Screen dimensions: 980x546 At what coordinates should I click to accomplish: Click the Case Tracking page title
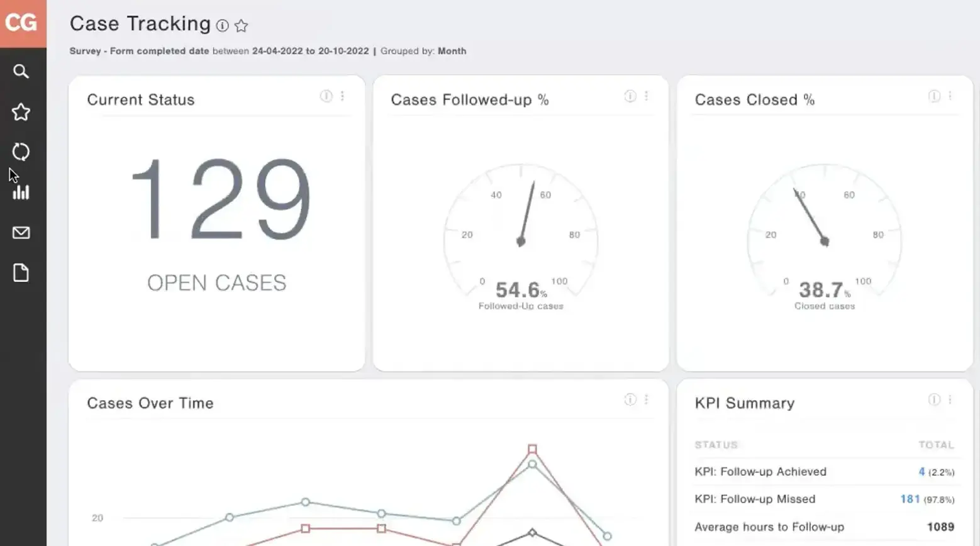pos(140,23)
